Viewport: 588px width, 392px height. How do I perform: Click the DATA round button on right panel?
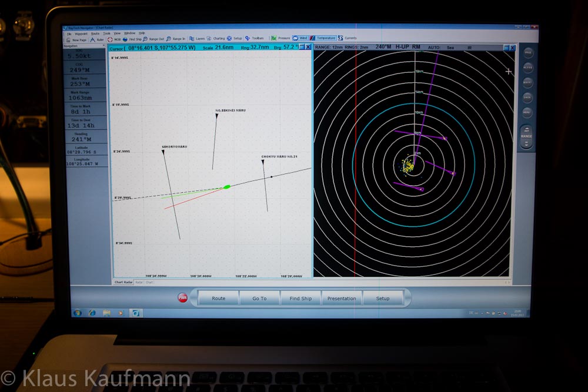click(x=527, y=98)
